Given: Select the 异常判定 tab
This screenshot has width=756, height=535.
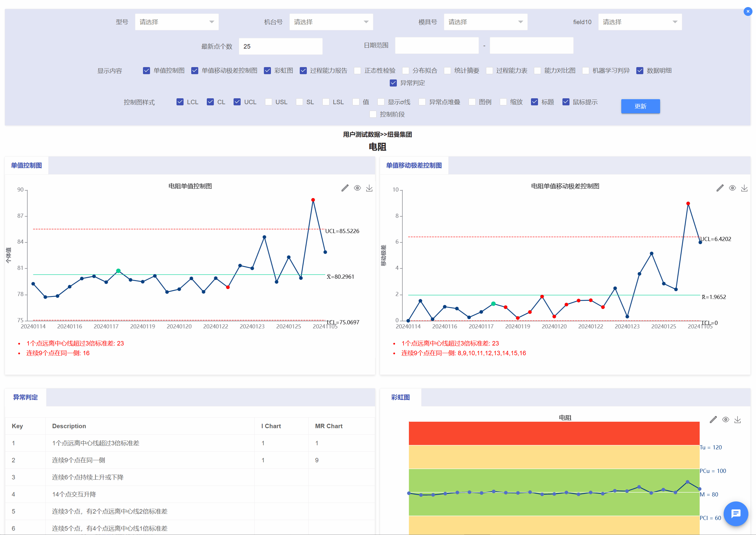Looking at the screenshot, I should point(25,397).
